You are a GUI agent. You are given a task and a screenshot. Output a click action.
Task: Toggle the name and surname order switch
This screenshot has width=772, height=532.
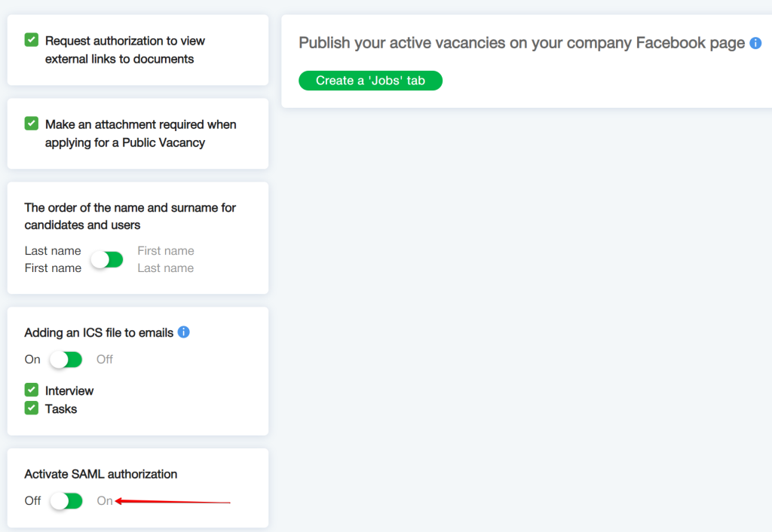pyautogui.click(x=107, y=258)
